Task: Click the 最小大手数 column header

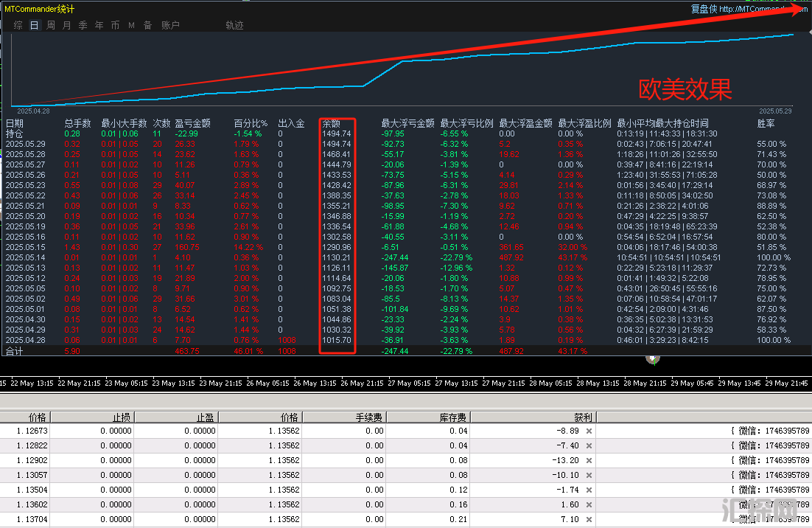Action: (x=125, y=123)
